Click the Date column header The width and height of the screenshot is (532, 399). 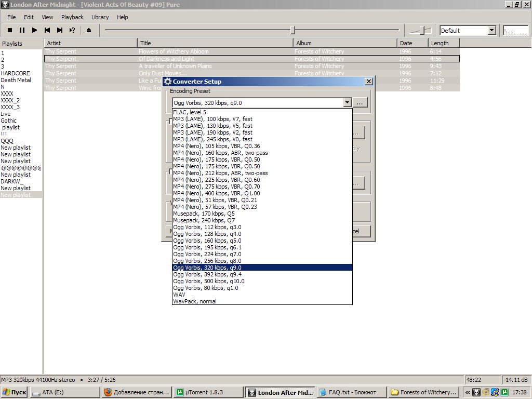click(x=413, y=43)
